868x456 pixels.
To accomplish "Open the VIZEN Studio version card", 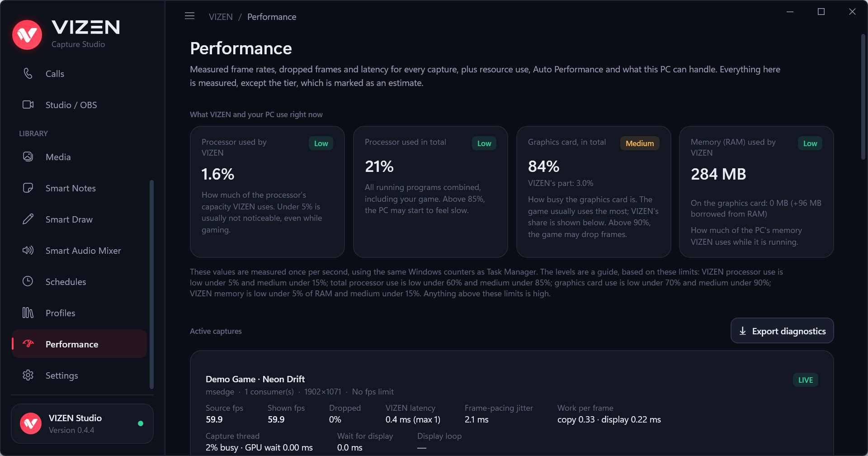I will click(82, 423).
